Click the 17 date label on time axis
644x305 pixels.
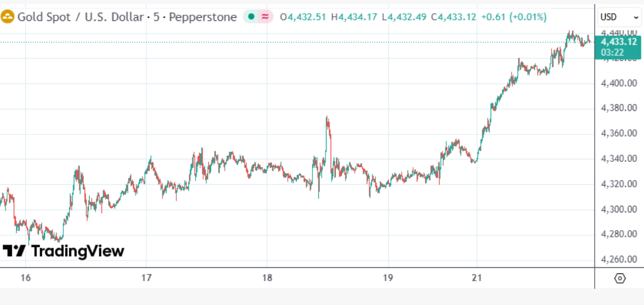(146, 278)
